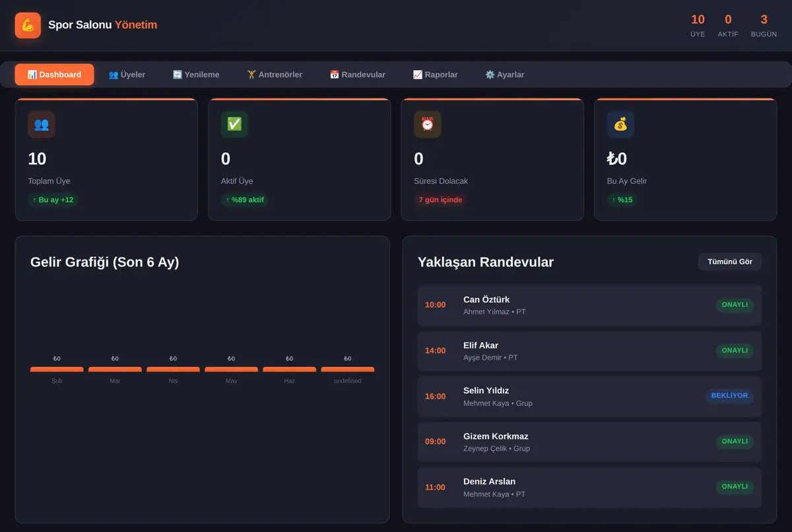Click the Spor Salonu Yönetim title

[x=102, y=25]
